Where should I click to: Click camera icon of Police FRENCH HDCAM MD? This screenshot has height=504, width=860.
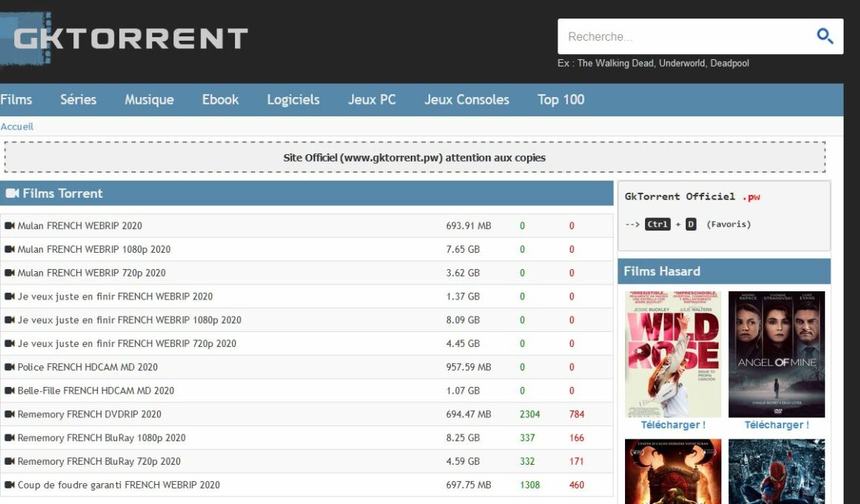tap(10, 367)
